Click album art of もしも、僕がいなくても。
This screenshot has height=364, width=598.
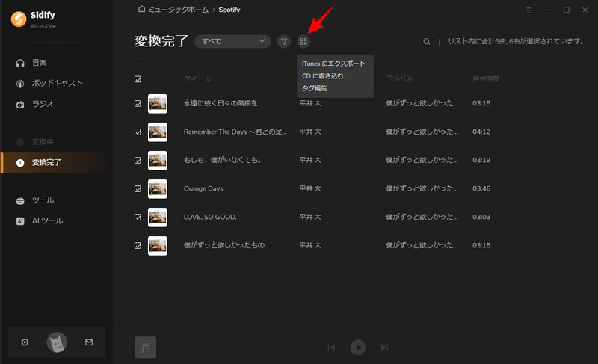pos(158,161)
